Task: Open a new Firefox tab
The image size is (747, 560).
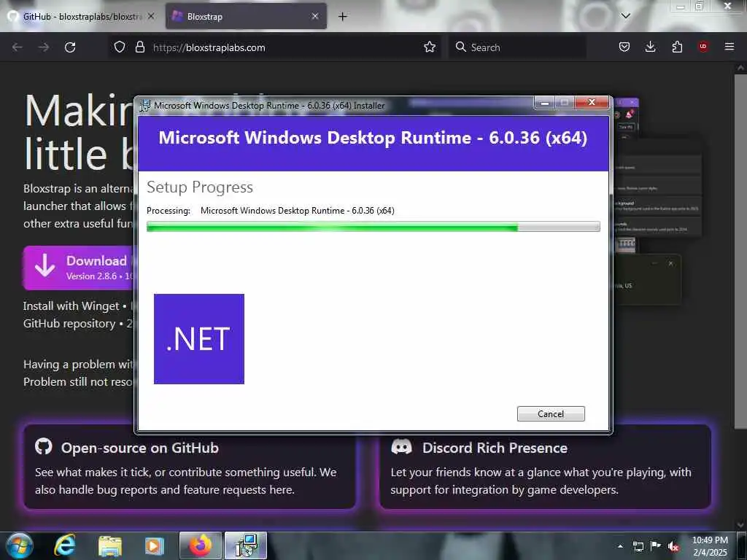Action: click(x=343, y=17)
